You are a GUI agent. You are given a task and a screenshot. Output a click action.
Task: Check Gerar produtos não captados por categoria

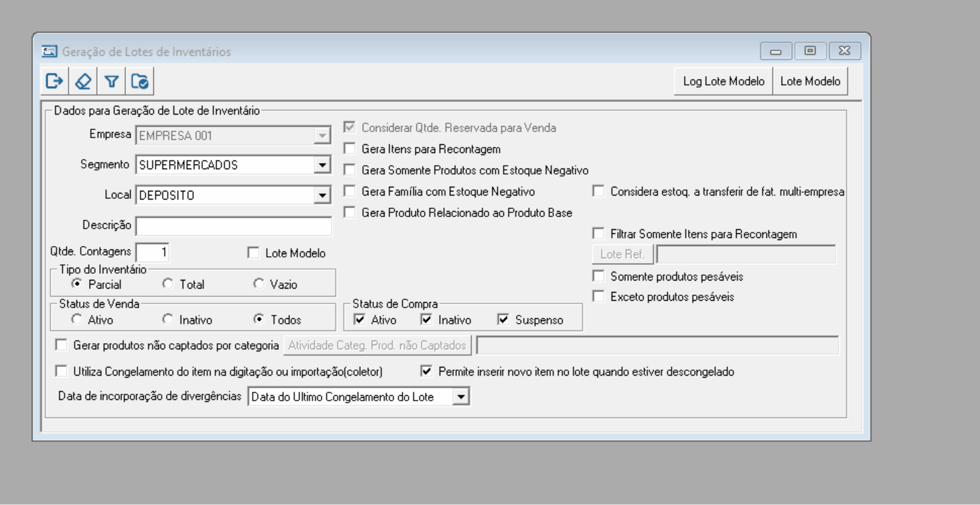(61, 345)
